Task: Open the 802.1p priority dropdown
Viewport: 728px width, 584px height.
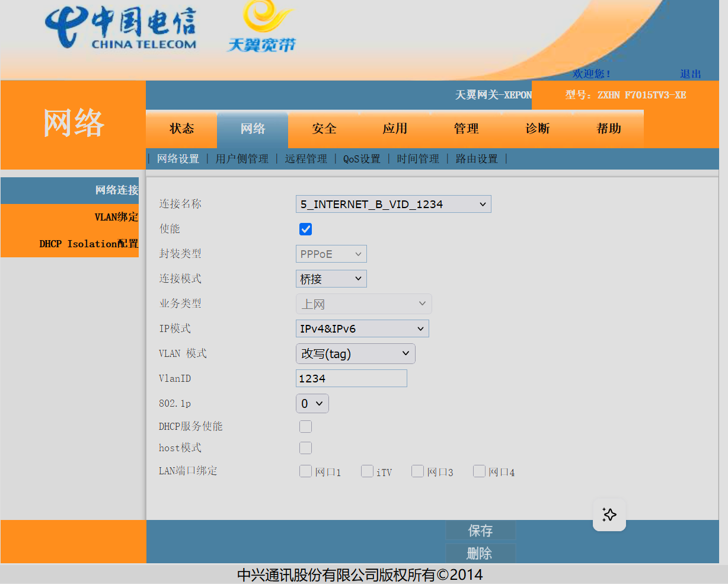Action: pos(312,404)
